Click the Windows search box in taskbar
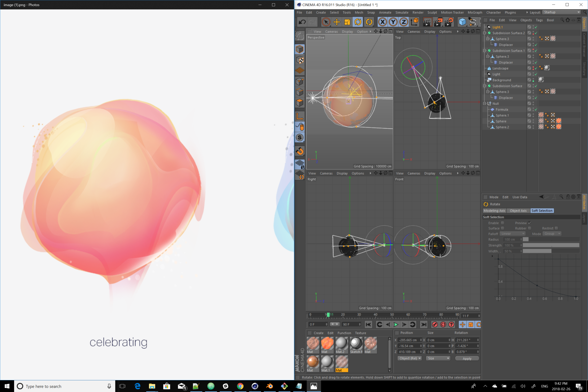This screenshot has height=392, width=588. (64, 386)
